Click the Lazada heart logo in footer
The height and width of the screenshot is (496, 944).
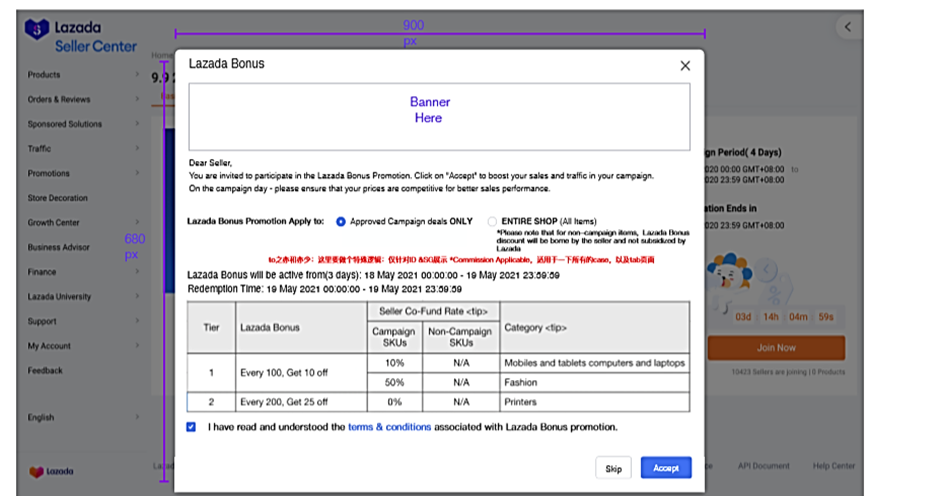point(51,470)
